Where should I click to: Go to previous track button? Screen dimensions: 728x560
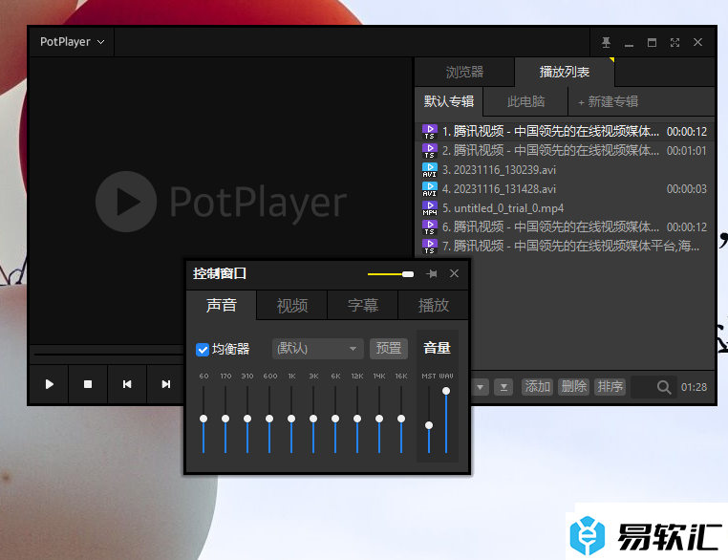pyautogui.click(x=127, y=384)
